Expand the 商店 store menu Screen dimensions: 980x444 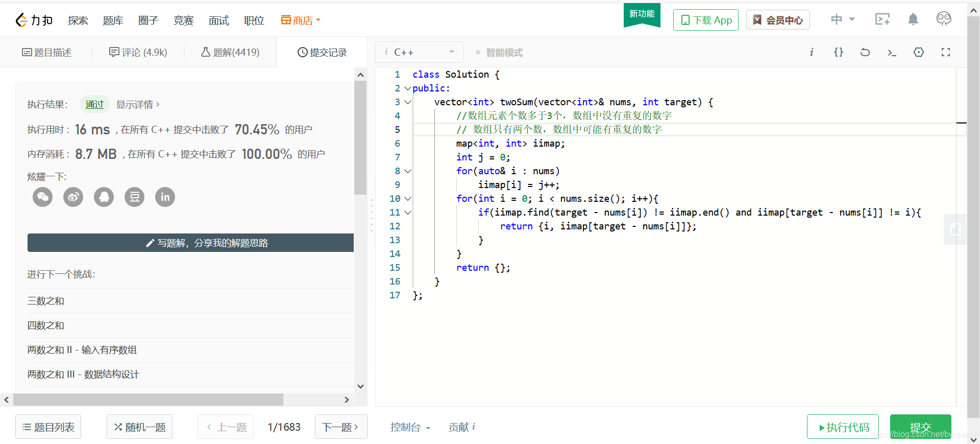click(301, 20)
